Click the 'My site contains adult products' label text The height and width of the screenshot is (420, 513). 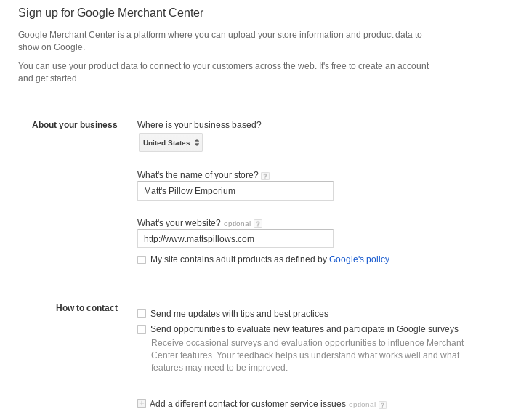[x=238, y=259]
